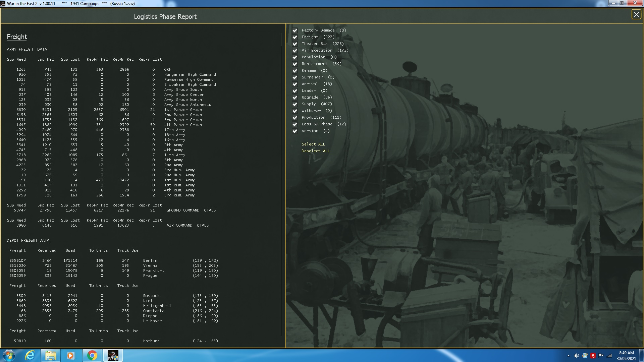Open the taskbar clock and date

pyautogui.click(x=626, y=355)
